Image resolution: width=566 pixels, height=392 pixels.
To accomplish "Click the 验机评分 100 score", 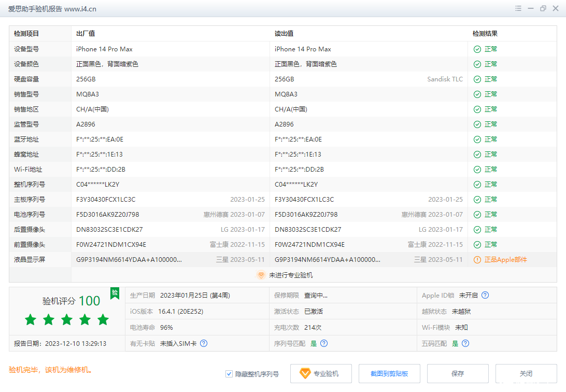I will coord(71,301).
